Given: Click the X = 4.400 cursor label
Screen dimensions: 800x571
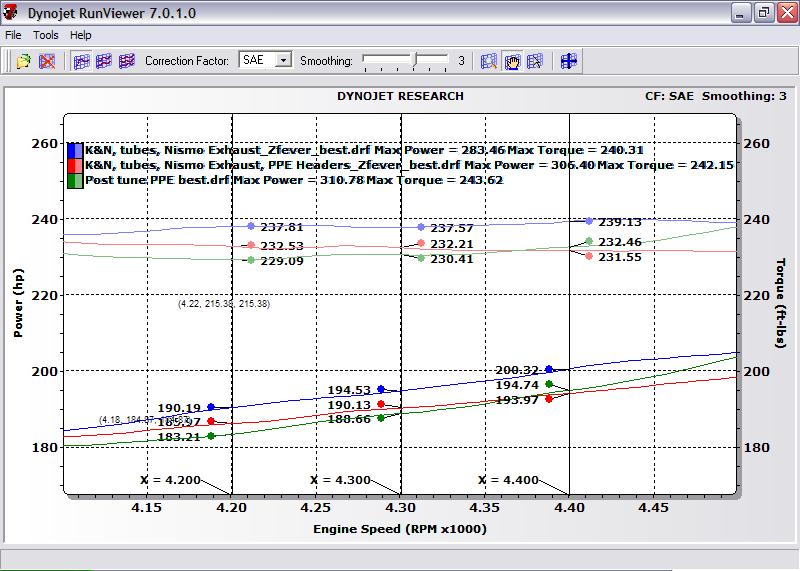Looking at the screenshot, I should pos(509,480).
